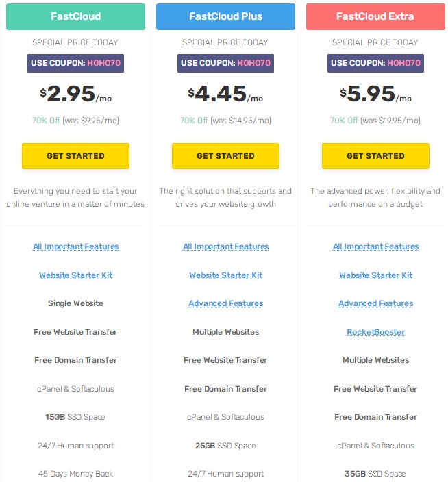Select the blue FastCloud Plus plan header
Image resolution: width=448 pixels, height=482 pixels.
click(x=225, y=16)
